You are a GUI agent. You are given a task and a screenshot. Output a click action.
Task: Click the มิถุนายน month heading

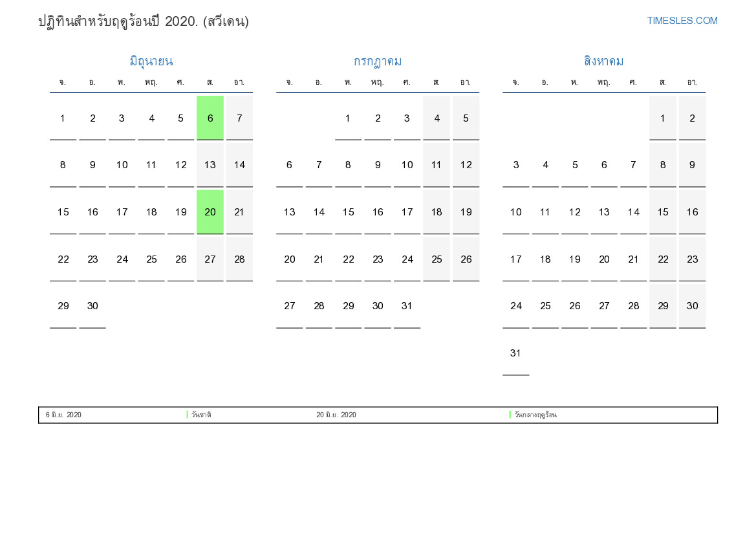151,61
